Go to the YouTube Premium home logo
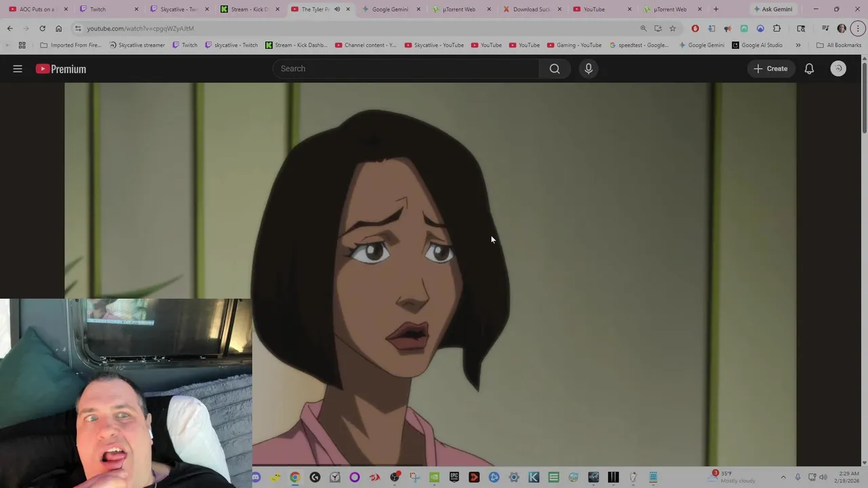Image resolution: width=868 pixels, height=488 pixels. 61,68
